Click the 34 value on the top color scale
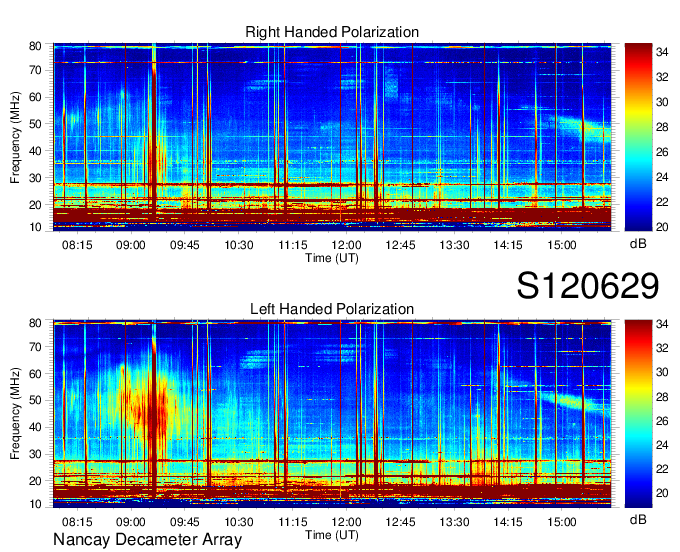Image resolution: width=680 pixels, height=552 pixels. [x=662, y=52]
